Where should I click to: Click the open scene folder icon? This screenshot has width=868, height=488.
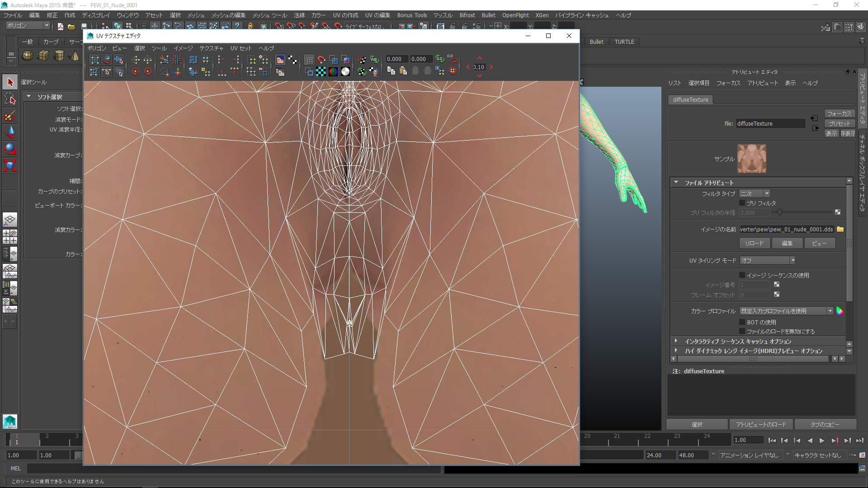pyautogui.click(x=71, y=27)
